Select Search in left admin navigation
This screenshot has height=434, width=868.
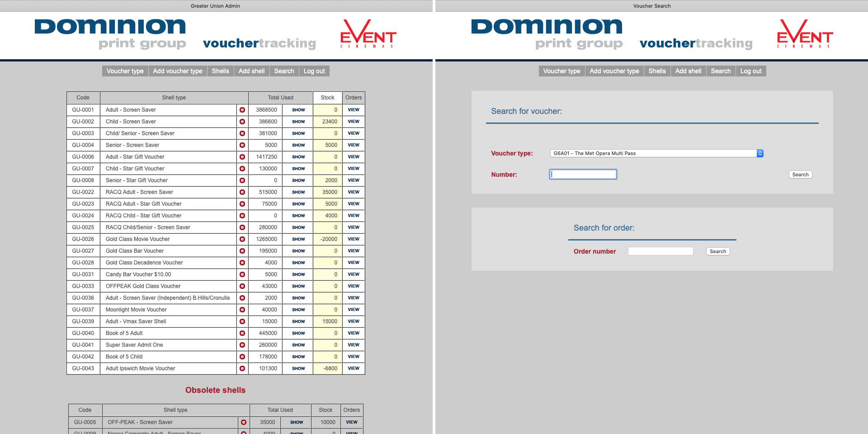pos(284,71)
